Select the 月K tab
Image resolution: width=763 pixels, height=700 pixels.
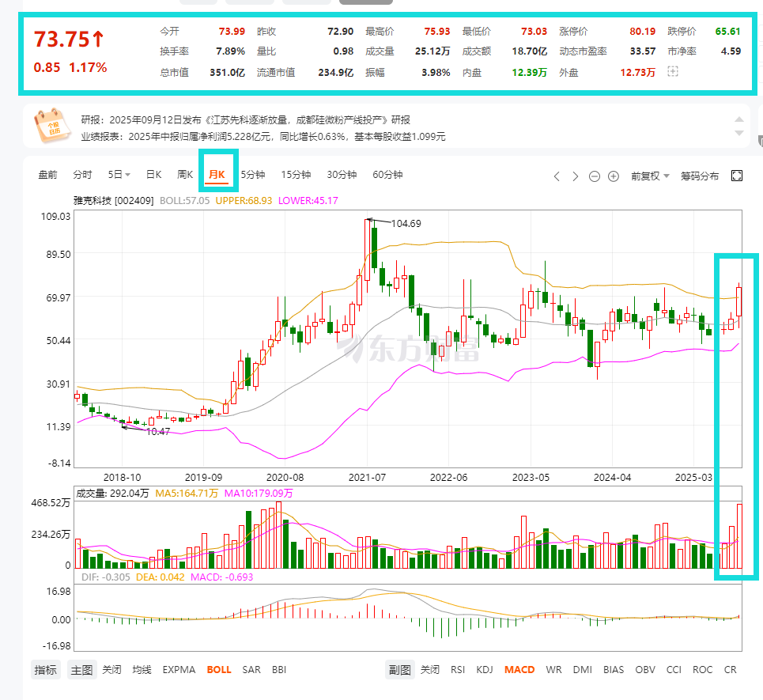point(217,175)
